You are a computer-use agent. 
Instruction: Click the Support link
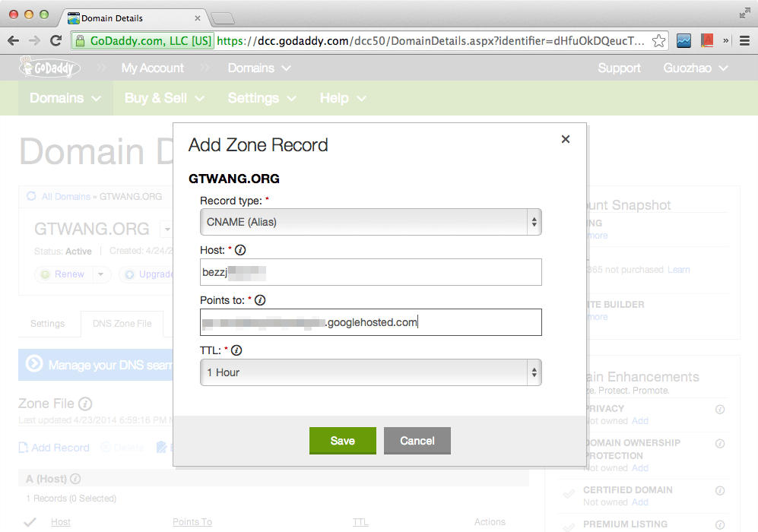(x=619, y=68)
